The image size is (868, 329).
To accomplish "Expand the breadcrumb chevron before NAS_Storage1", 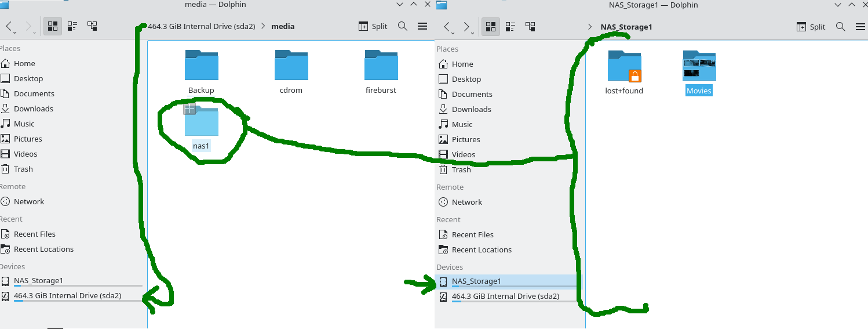I will click(590, 27).
